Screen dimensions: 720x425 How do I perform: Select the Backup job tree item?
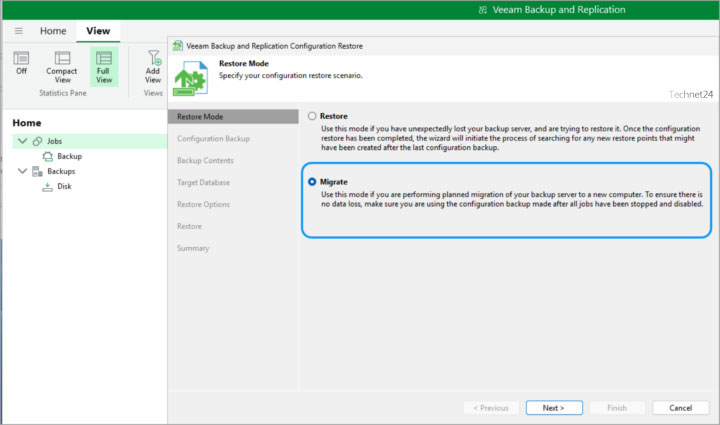coord(69,156)
